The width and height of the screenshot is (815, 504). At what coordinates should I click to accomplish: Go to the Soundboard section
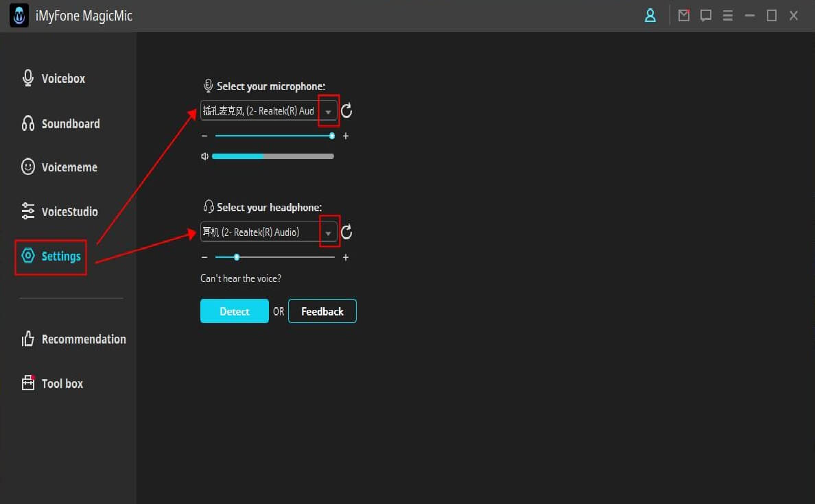coord(60,123)
